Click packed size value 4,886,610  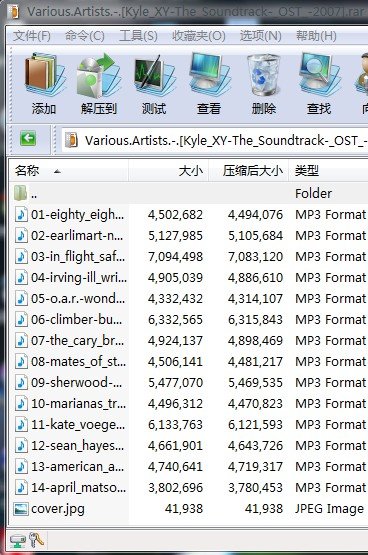(255, 278)
